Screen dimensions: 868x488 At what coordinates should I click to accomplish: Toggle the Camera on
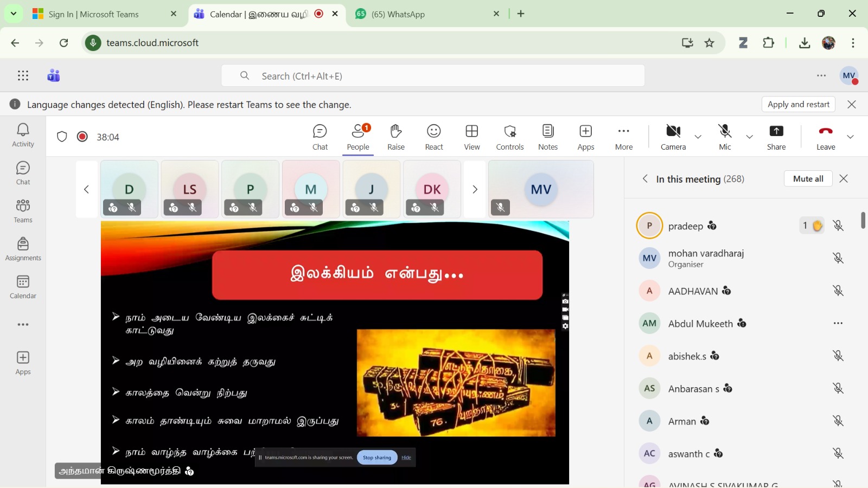(673, 137)
